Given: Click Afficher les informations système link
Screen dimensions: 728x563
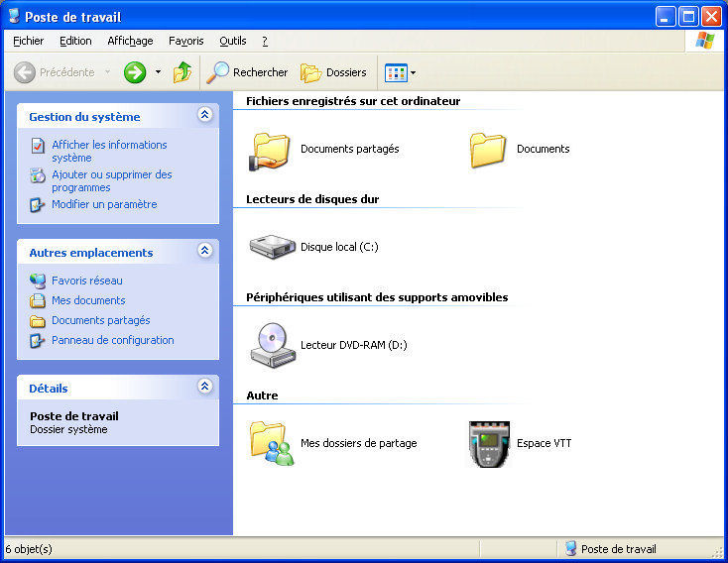Looking at the screenshot, I should 109,152.
